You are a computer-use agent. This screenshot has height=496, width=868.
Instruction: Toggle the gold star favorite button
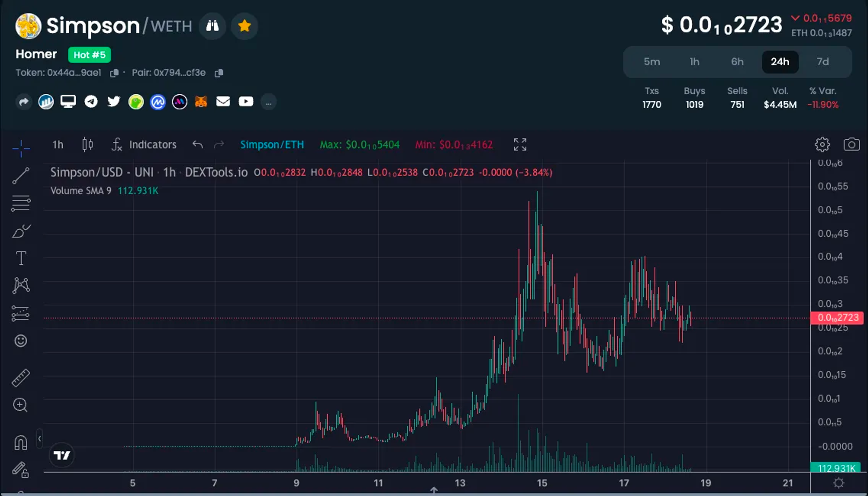[244, 26]
